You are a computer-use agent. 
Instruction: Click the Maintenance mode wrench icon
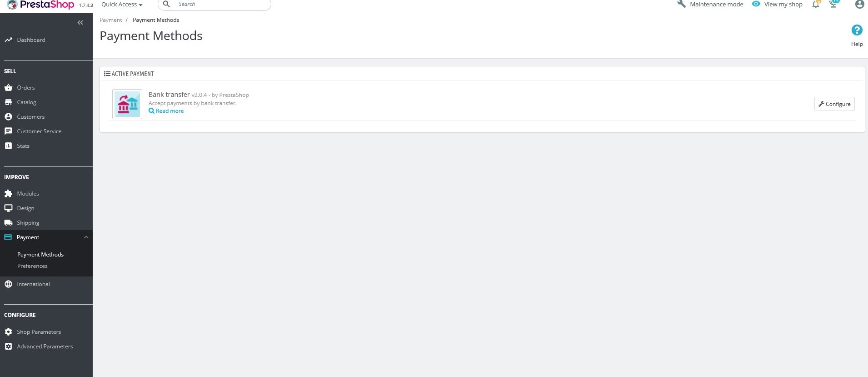coord(681,4)
